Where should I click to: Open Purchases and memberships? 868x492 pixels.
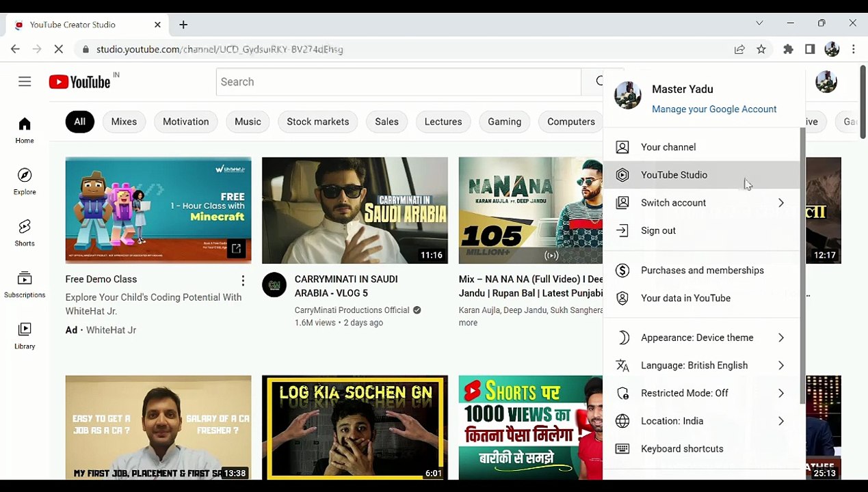[701, 271]
